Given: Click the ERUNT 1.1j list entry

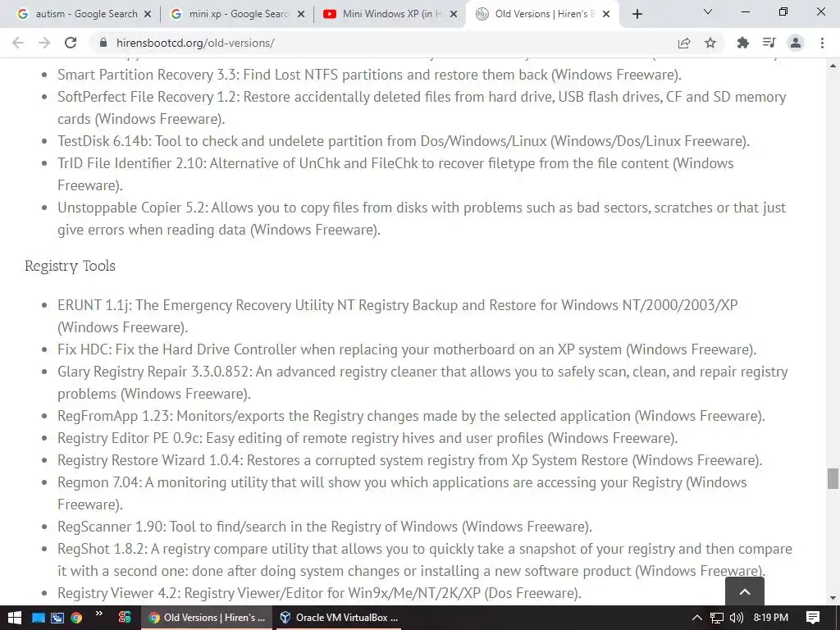Looking at the screenshot, I should click(x=398, y=316).
